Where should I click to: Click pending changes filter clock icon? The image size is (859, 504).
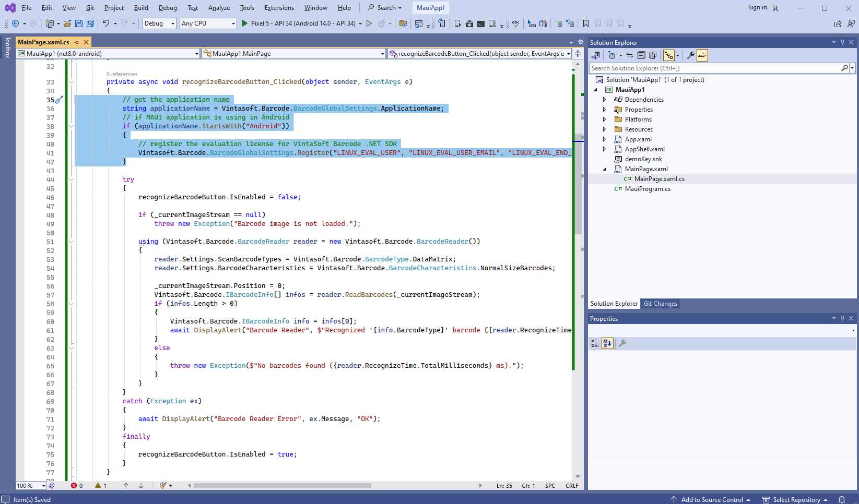coord(612,55)
